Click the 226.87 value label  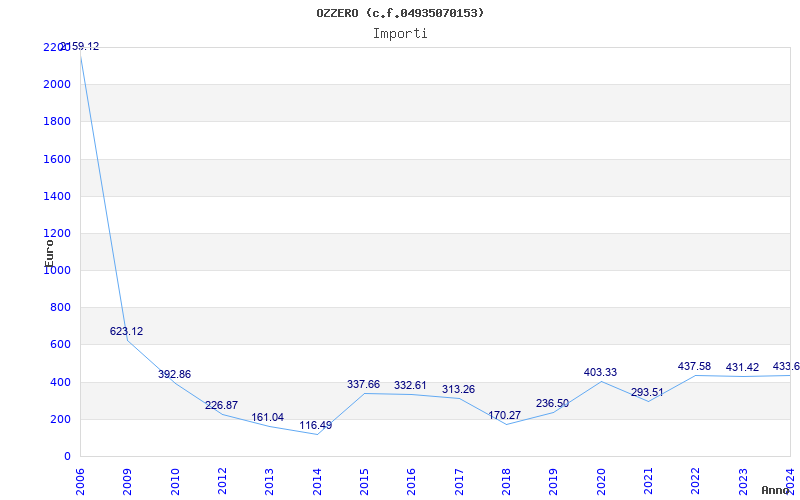click(221, 406)
